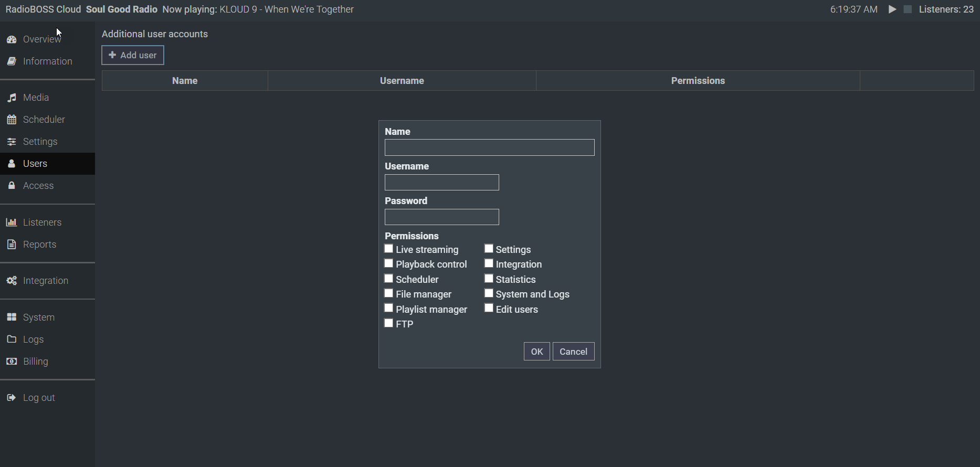Click the Listeners bar chart icon
Screen dimensions: 980x467
12,222
